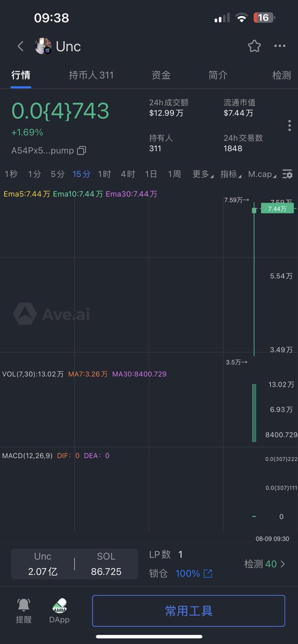298x644 pixels.
Task: Expand the 更多 timeframe dropdown
Action: 203,174
